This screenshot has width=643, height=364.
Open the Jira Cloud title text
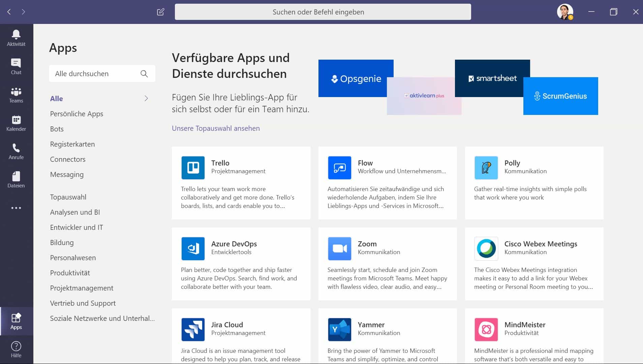click(x=227, y=325)
